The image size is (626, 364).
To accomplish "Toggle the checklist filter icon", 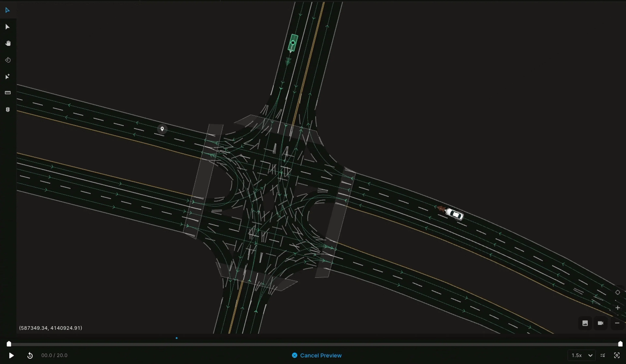I will 603,355.
